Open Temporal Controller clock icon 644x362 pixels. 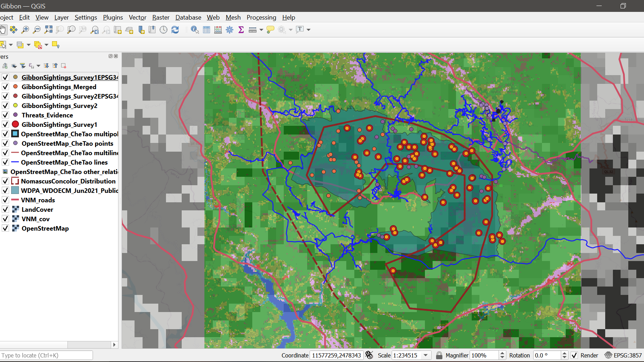[164, 30]
